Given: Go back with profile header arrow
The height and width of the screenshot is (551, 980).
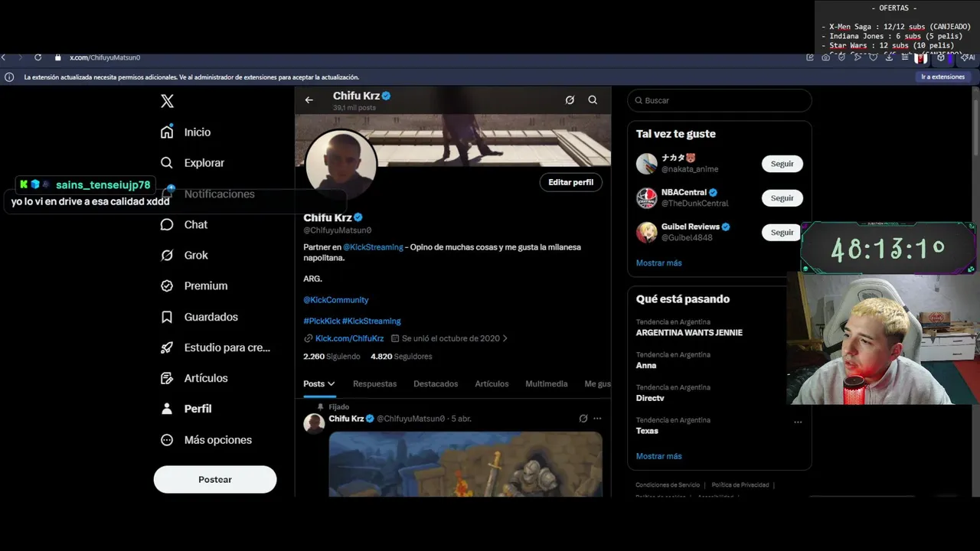Looking at the screenshot, I should (309, 100).
